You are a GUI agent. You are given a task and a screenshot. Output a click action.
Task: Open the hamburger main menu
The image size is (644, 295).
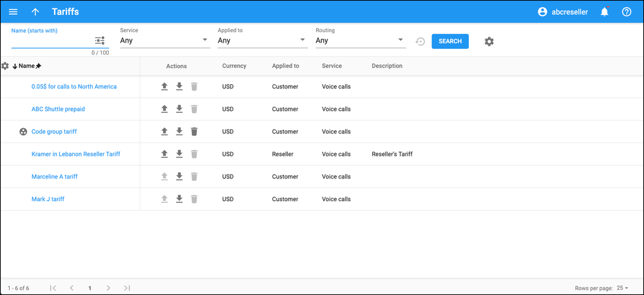(x=13, y=12)
